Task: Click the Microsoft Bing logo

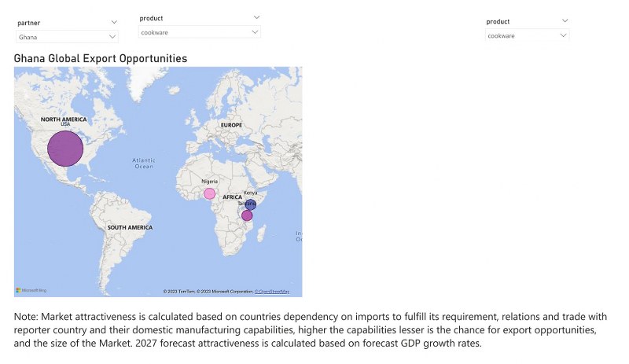Action: (x=31, y=291)
